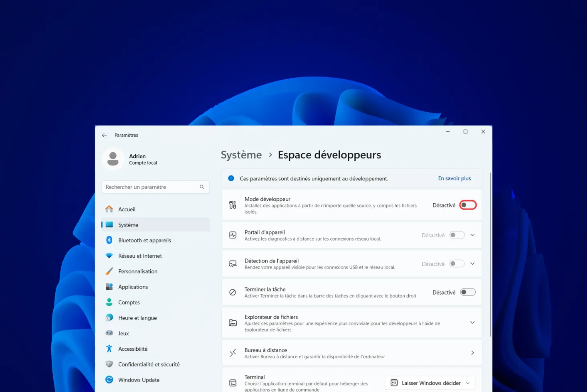
Task: Click Adrien's profile avatar
Action: point(113,159)
